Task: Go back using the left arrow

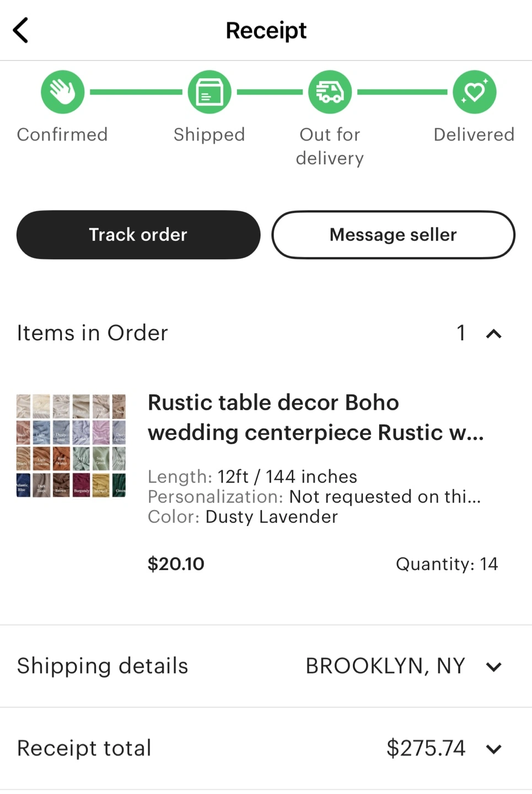Action: (x=21, y=30)
